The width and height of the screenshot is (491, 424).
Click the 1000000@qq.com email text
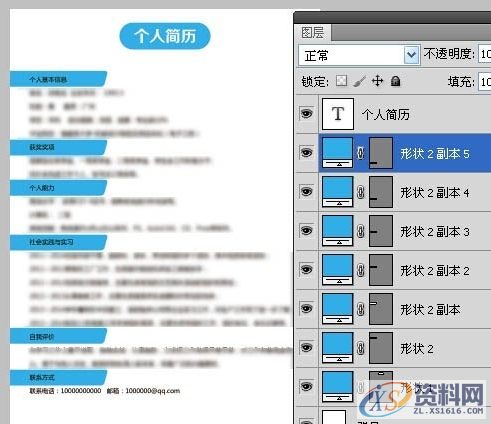153,391
